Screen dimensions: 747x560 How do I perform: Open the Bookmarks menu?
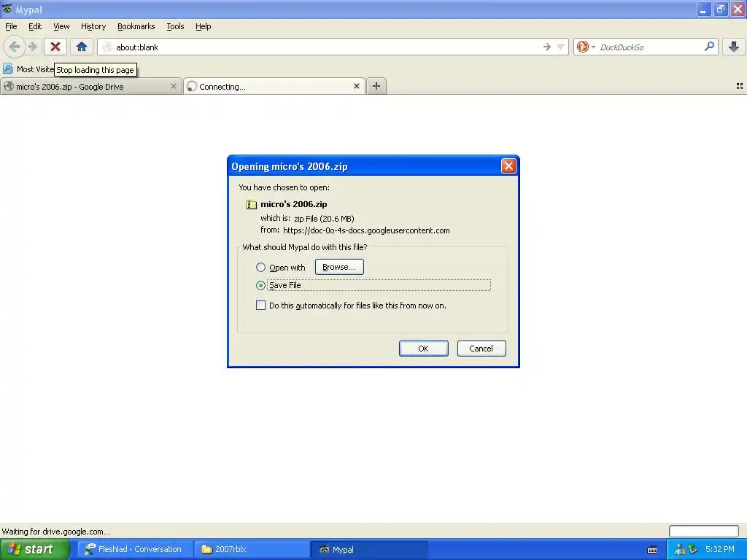click(x=136, y=26)
